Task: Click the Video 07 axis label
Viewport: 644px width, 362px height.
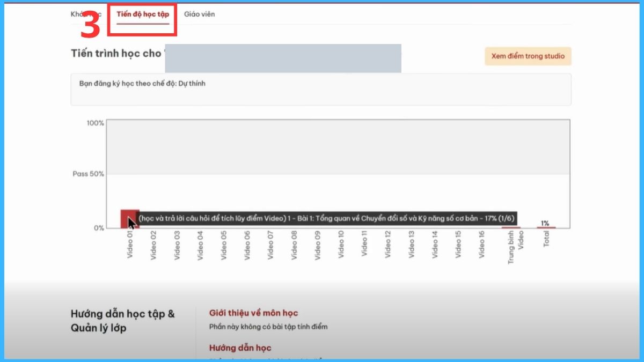Action: [x=270, y=246]
